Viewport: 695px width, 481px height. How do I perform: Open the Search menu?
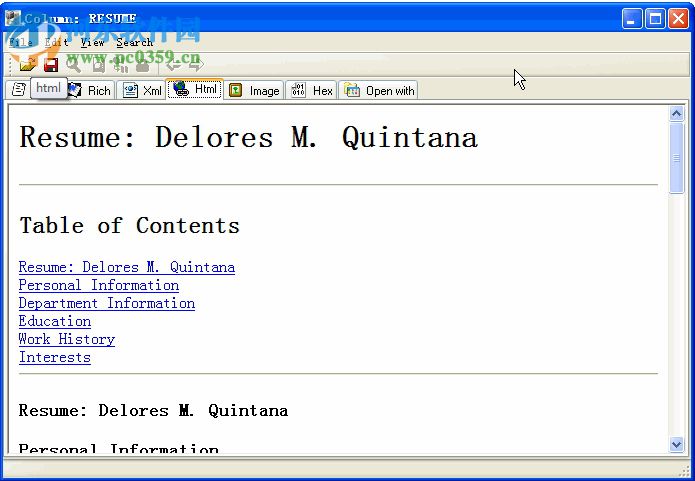[x=134, y=42]
